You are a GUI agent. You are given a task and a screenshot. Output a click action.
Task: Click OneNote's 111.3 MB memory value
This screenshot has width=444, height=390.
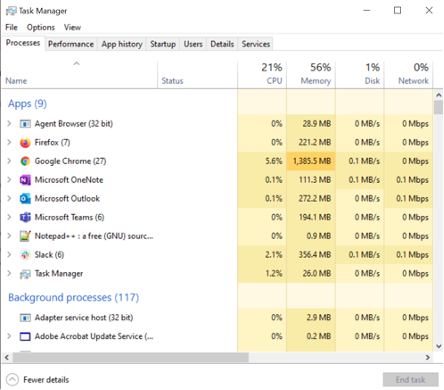point(315,180)
